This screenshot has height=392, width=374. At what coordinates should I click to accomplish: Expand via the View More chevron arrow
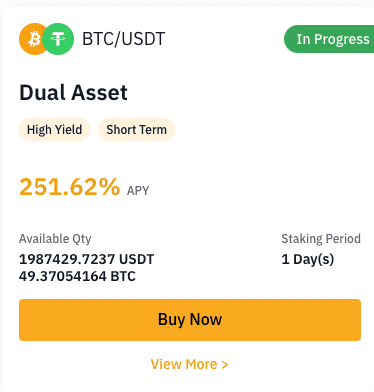click(x=225, y=365)
